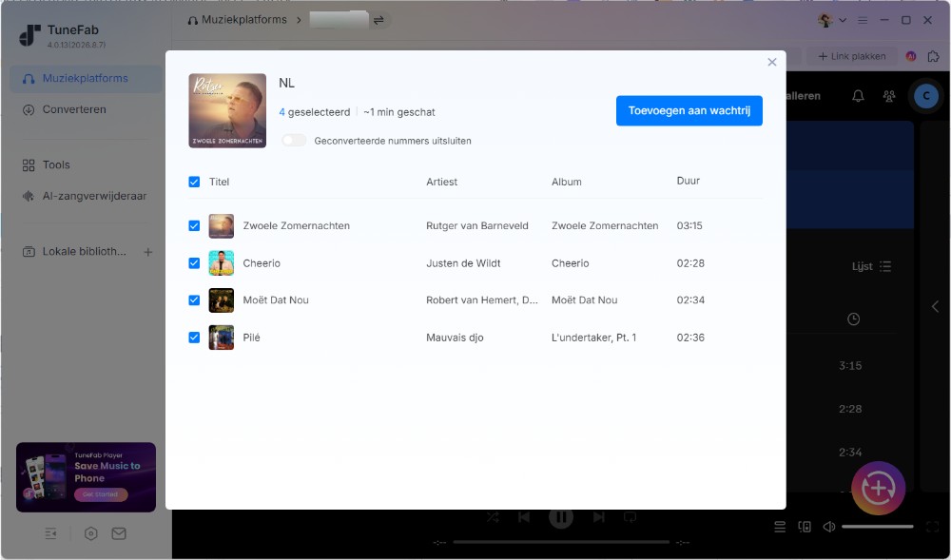Click the Duur column header
This screenshot has height=560, width=951.
pyautogui.click(x=689, y=181)
